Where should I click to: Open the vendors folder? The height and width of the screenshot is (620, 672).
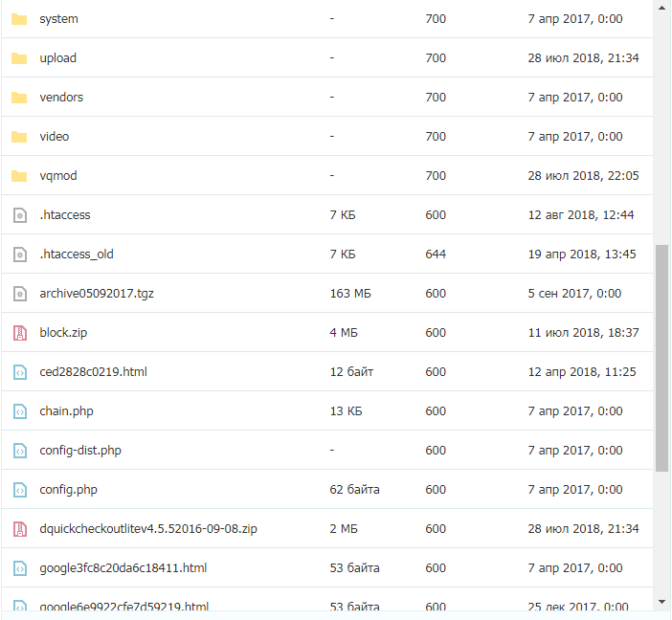[61, 98]
